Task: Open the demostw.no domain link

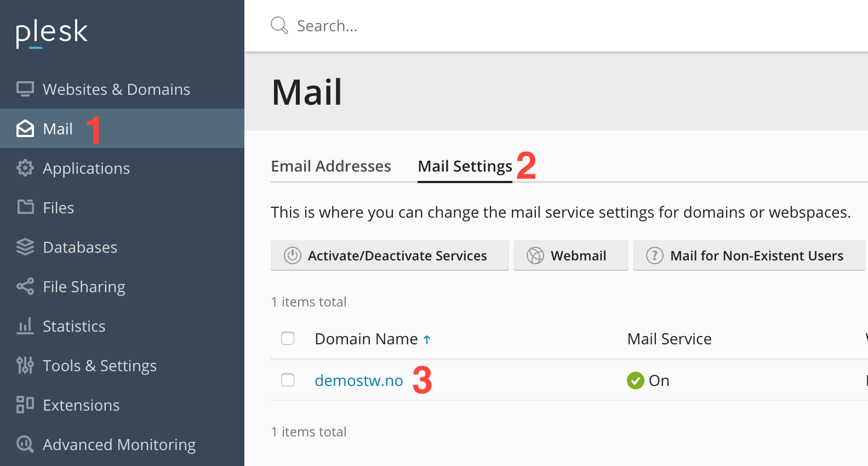Action: 359,380
